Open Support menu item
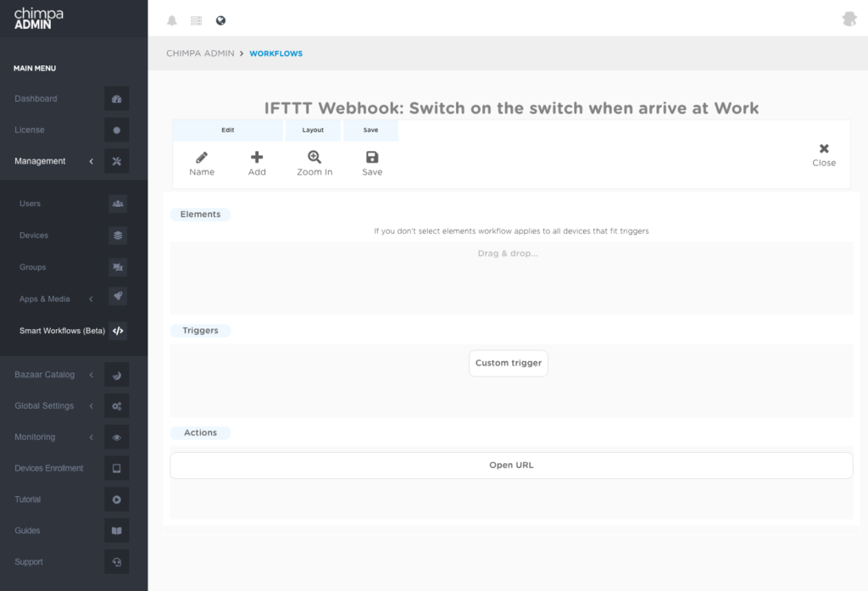The image size is (868, 591). pos(29,561)
